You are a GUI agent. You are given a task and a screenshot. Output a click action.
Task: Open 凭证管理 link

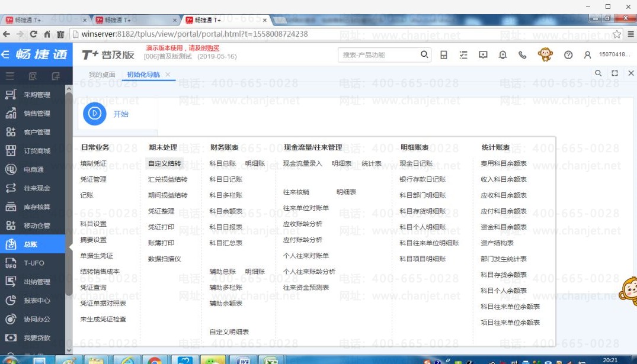94,179
